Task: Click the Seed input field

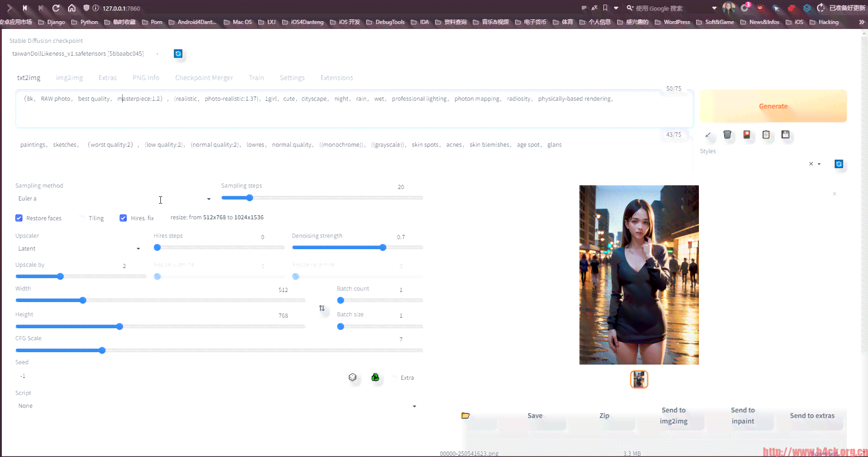Action: click(x=179, y=376)
